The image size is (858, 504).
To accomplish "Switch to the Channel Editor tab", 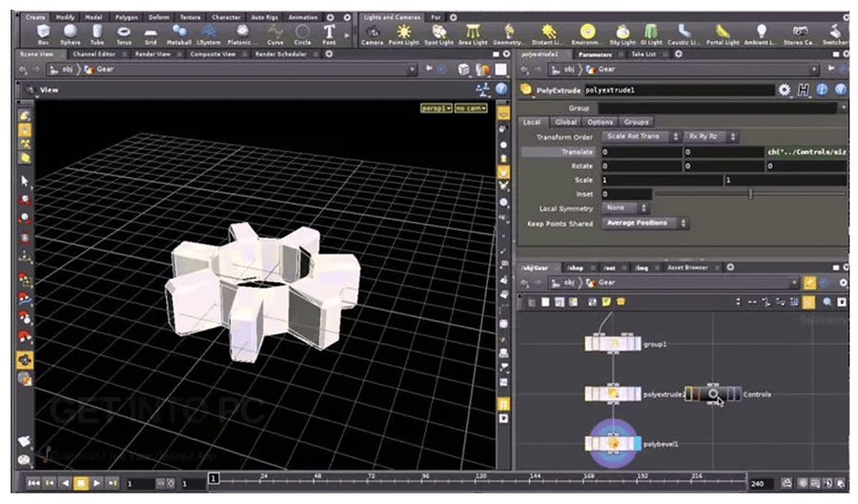I will 93,54.
